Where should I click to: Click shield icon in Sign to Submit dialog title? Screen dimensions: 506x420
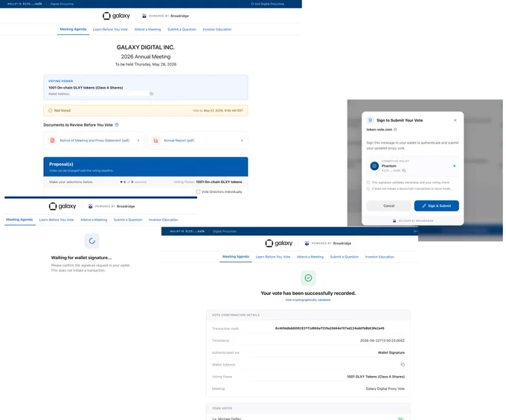pos(371,120)
